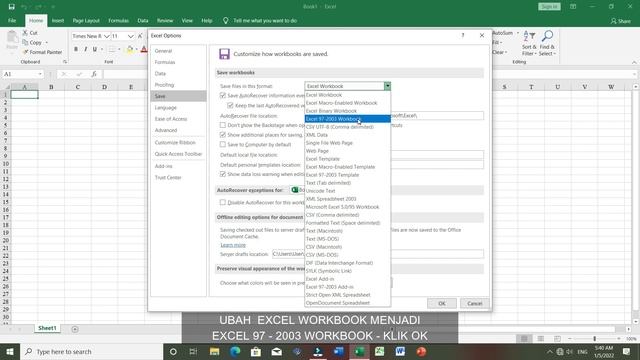Open Cortana circle on taskbar
The height and width of the screenshot is (360, 640).
pos(173,351)
